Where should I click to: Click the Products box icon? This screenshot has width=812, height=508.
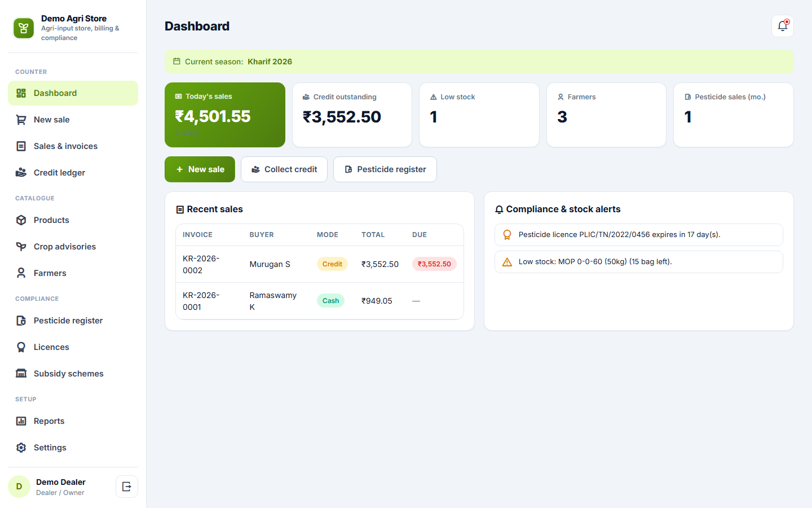click(x=21, y=220)
